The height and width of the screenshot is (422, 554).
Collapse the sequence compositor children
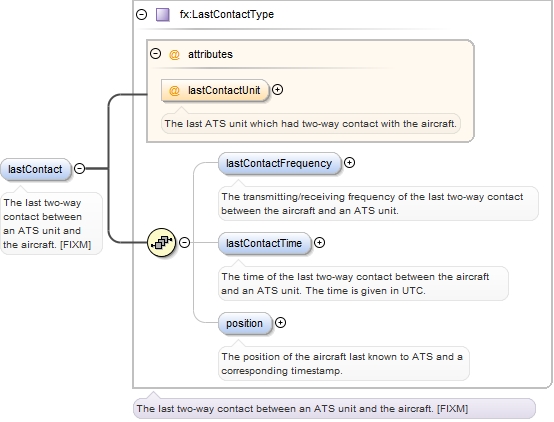pyautogui.click(x=184, y=242)
